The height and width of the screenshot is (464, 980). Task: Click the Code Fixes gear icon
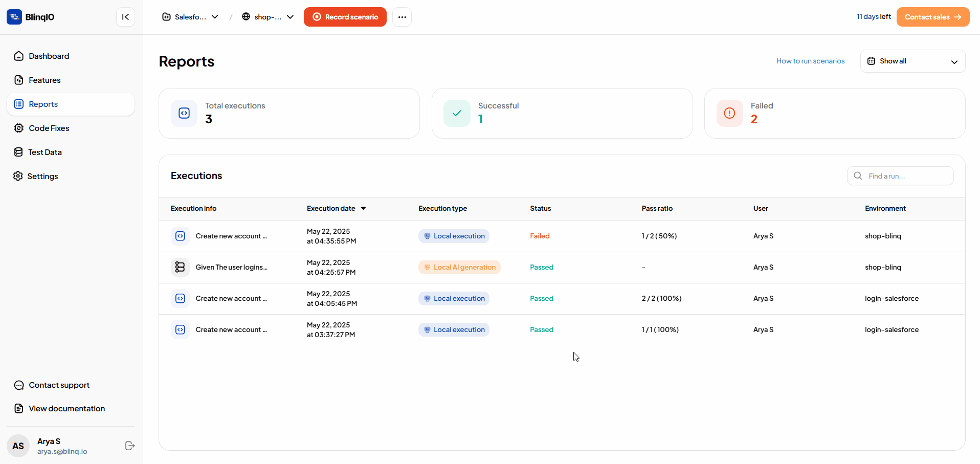[19, 128]
